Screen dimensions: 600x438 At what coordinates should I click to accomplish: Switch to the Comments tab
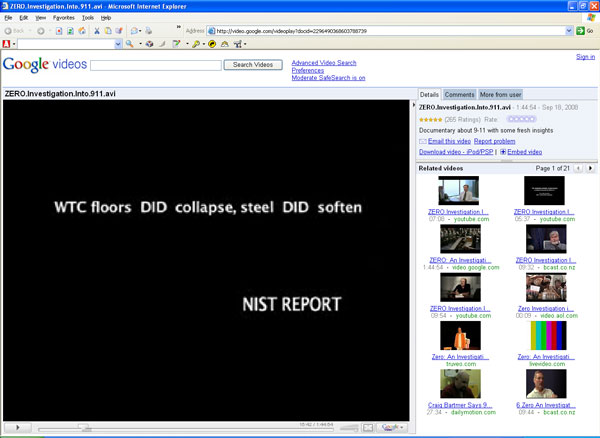[x=459, y=94]
